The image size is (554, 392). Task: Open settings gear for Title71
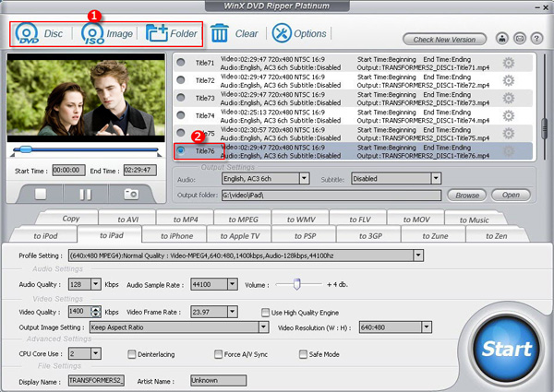tap(508, 64)
